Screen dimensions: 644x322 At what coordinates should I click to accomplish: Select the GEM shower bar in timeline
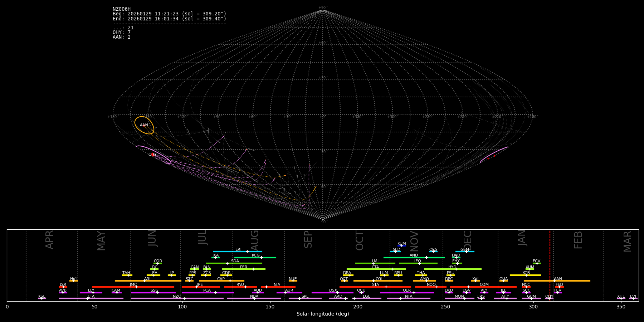click(x=465, y=252)
